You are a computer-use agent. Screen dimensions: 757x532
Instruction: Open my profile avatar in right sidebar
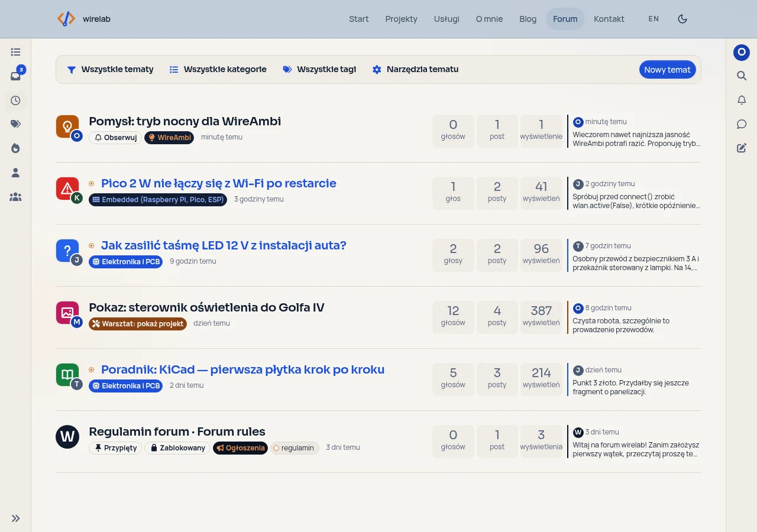pos(742,52)
